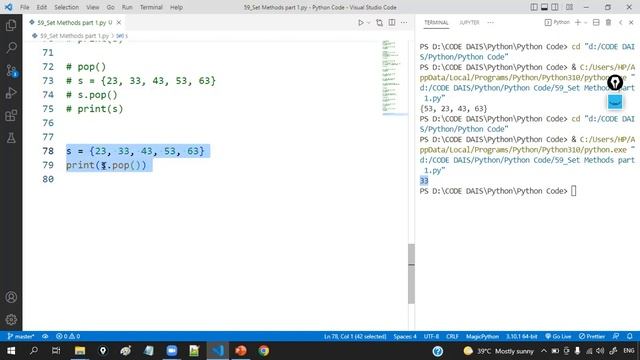Open File Explorer from taskbar
This screenshot has height=360, width=640.
point(80,351)
